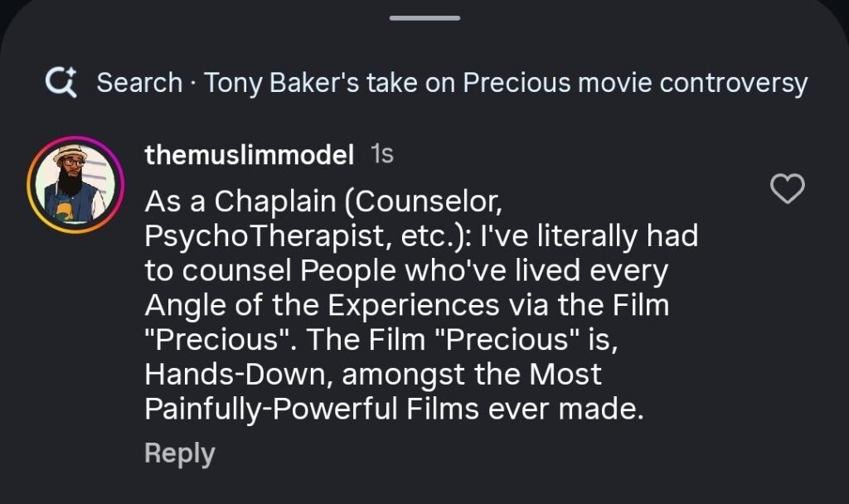Click the "Hands-Down, amongst the Most" line
849x504 pixels.
point(373,375)
